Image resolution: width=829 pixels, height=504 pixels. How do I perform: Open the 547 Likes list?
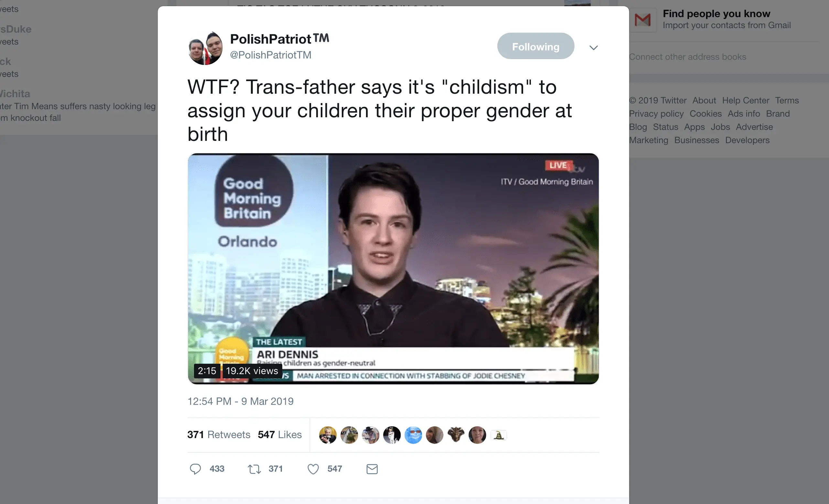click(x=280, y=435)
